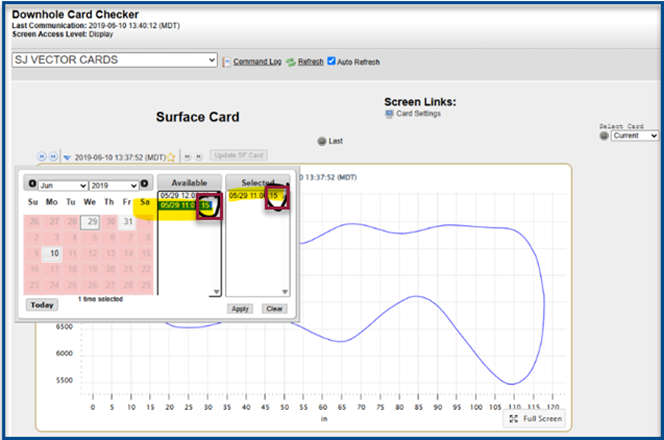Open the SJ VECTOR CARDS dropdown
Image resolution: width=664 pixels, height=440 pixels.
(114, 61)
